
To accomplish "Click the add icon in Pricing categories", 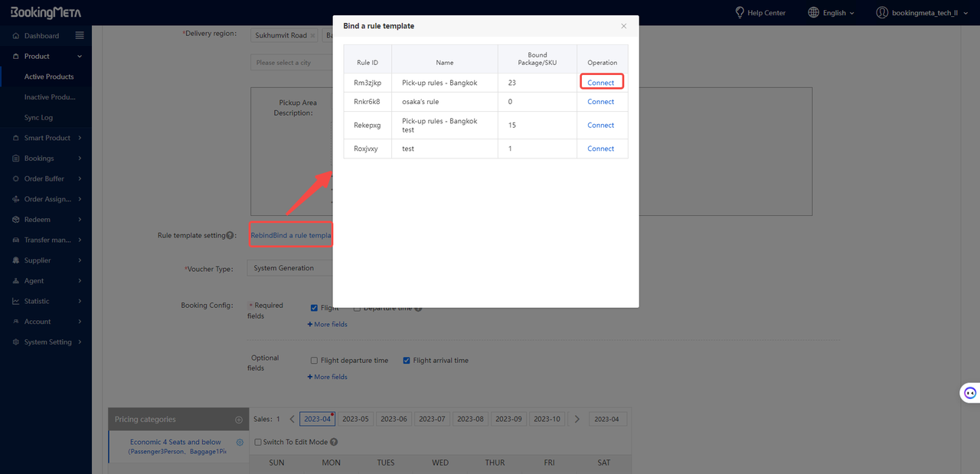I will pyautogui.click(x=239, y=420).
